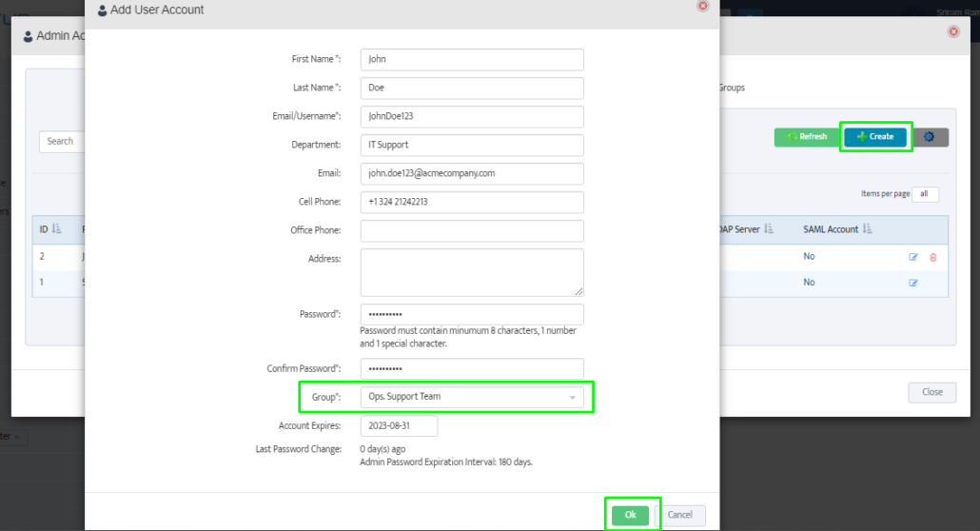This screenshot has height=531, width=980.
Task: Click the Account Expires date field
Action: click(399, 425)
